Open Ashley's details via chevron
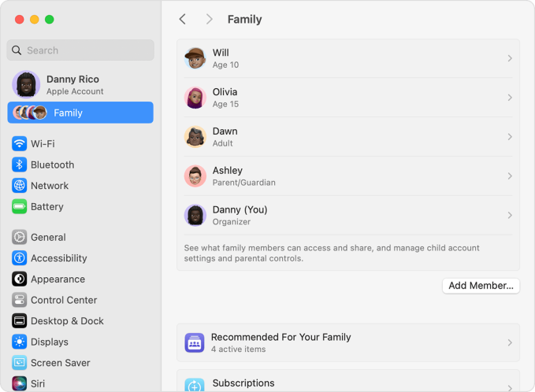This screenshot has height=392, width=535. tap(510, 176)
